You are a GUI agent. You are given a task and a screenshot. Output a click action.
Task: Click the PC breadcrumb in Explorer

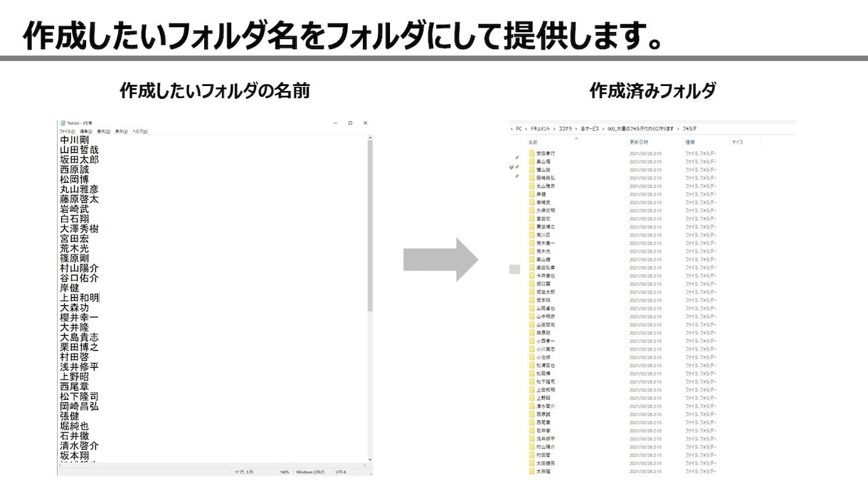click(x=519, y=129)
